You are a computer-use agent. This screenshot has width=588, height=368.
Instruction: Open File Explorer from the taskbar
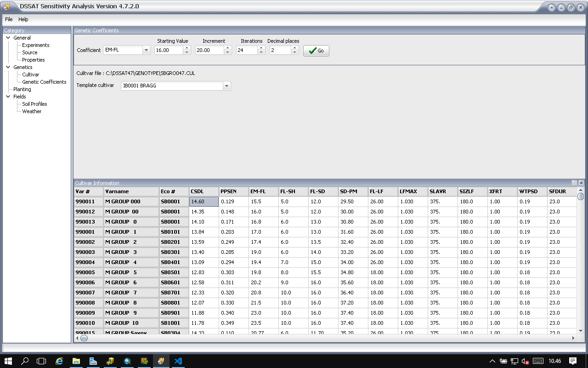[76, 361]
